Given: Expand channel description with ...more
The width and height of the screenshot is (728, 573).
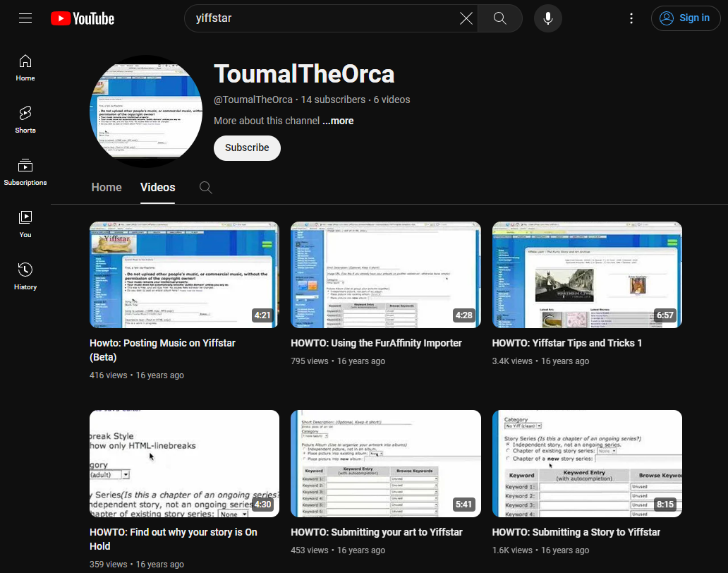Looking at the screenshot, I should pyautogui.click(x=338, y=121).
